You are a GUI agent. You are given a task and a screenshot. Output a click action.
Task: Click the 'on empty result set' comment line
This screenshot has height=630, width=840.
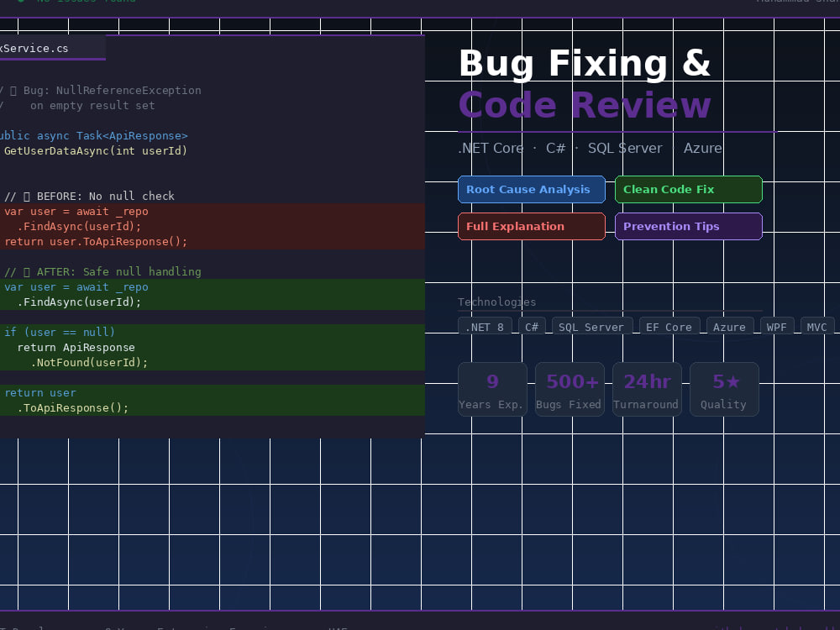coord(78,106)
